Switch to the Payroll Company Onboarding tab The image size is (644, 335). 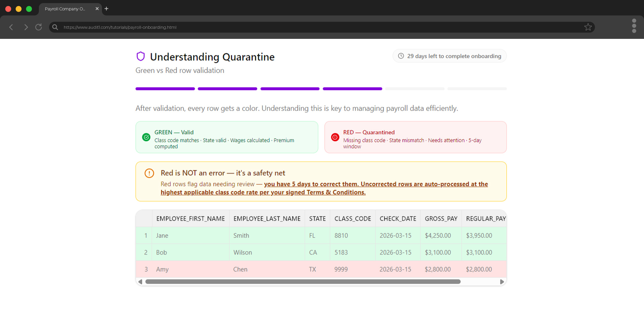coord(65,9)
